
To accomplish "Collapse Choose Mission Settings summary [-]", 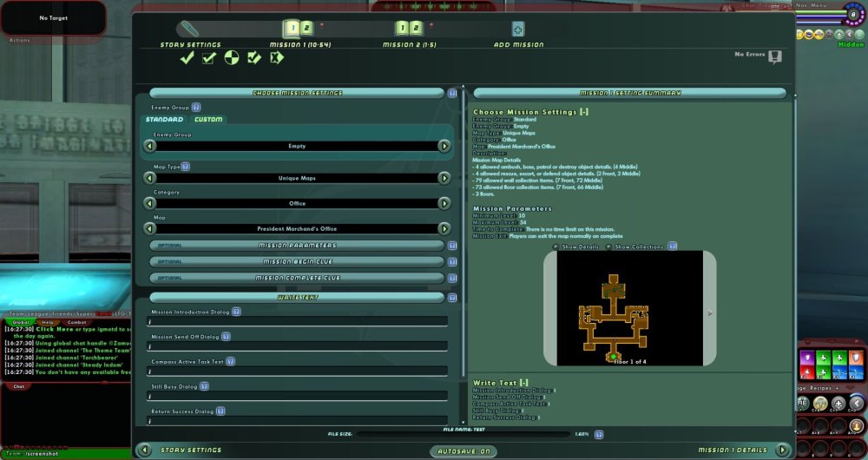I will coord(584,112).
